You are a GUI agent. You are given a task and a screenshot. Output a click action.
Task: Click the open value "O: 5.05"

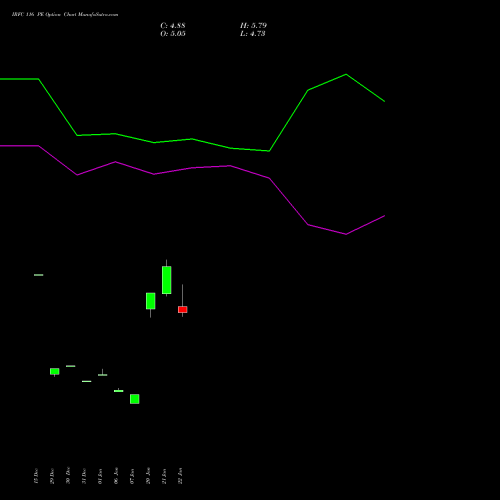coord(173,34)
